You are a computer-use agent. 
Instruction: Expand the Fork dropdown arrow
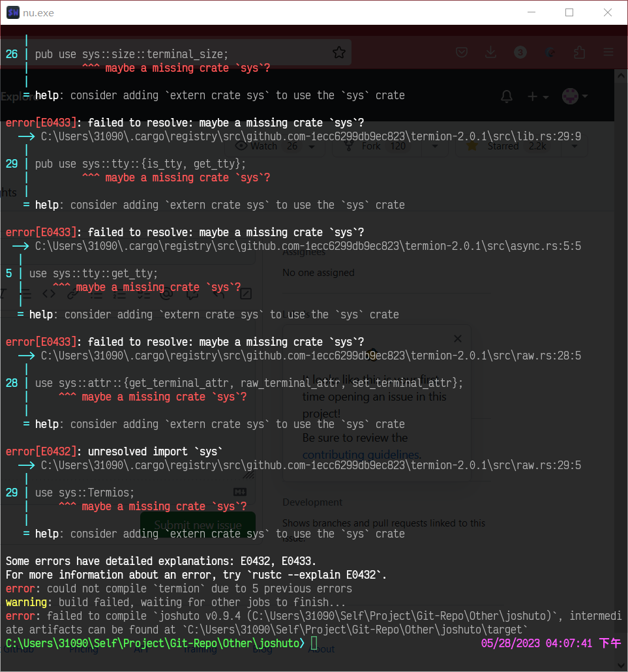[435, 146]
